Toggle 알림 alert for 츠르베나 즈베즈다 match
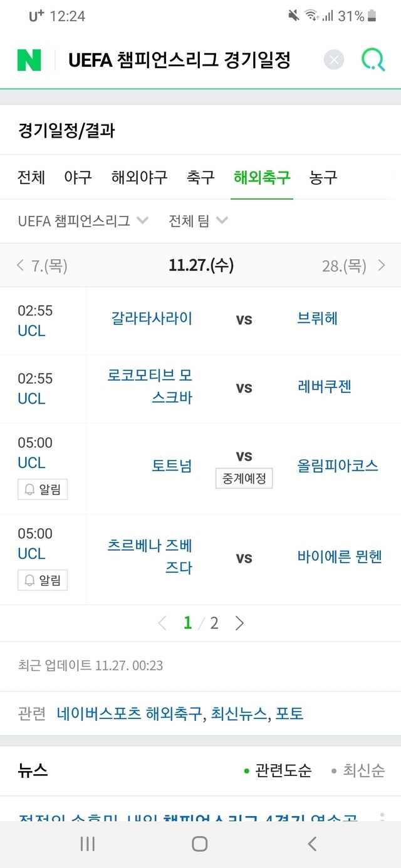Image resolution: width=401 pixels, height=868 pixels. click(43, 580)
